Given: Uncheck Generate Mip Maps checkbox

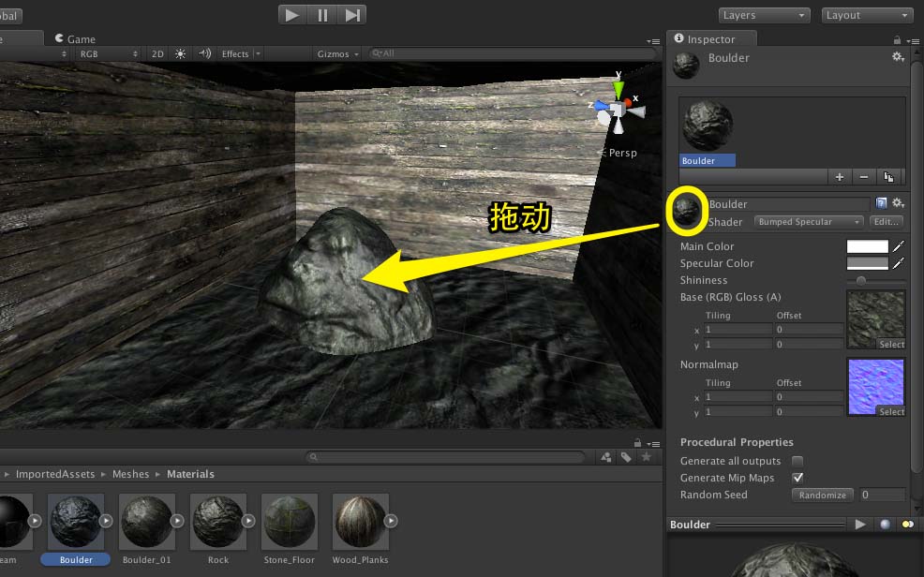Looking at the screenshot, I should [797, 478].
